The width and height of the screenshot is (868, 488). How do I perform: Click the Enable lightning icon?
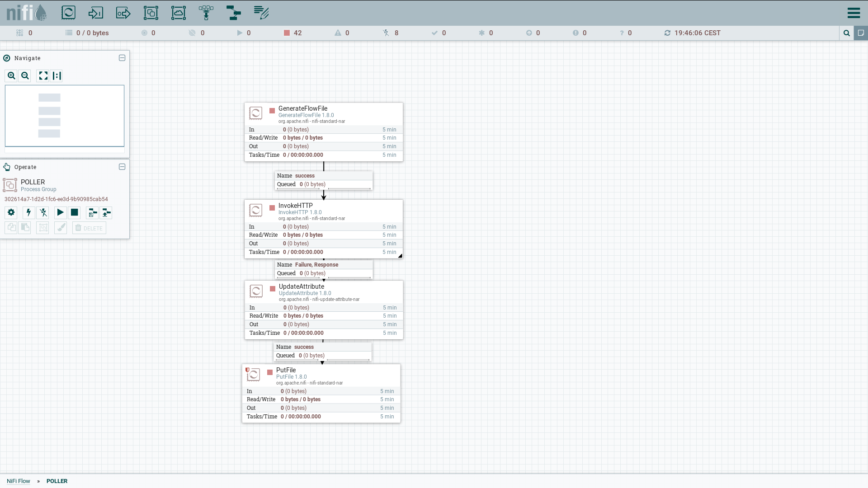pyautogui.click(x=28, y=212)
